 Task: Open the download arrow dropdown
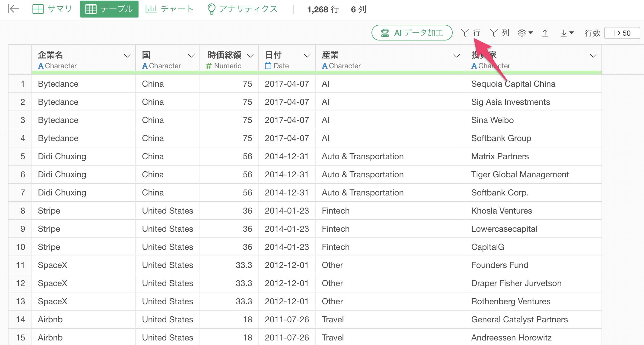[x=567, y=33]
